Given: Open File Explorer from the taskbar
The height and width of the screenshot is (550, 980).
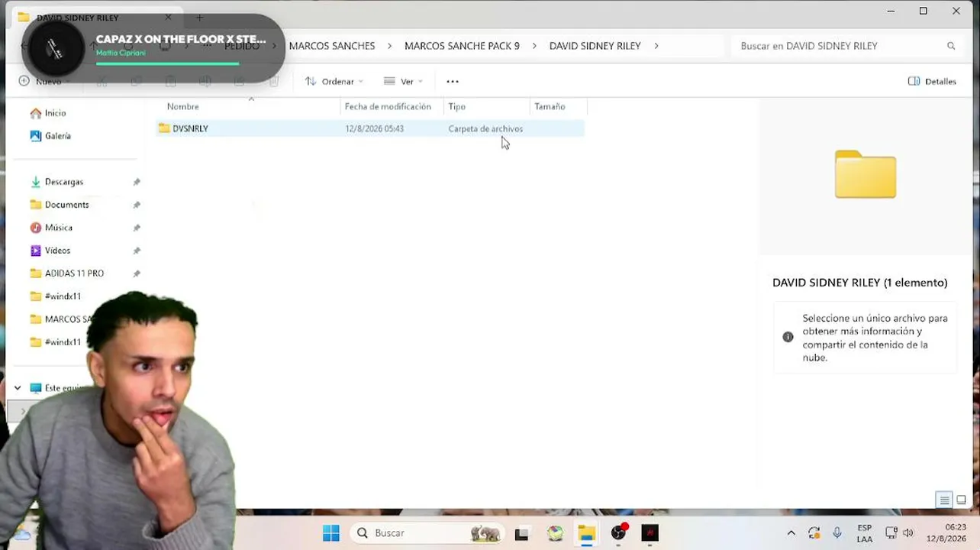Looking at the screenshot, I should [x=586, y=533].
